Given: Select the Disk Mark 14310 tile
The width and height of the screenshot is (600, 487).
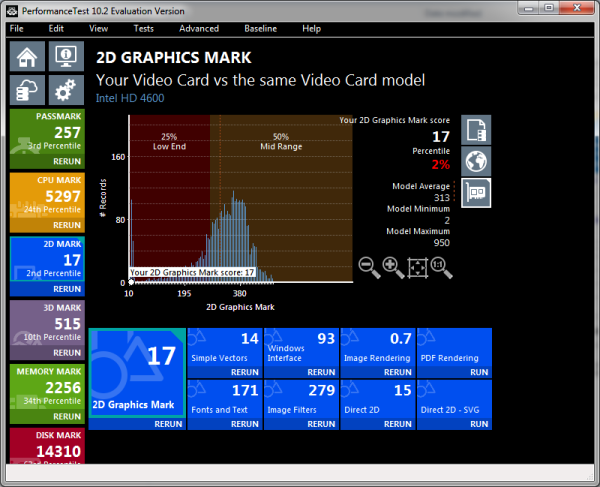Looking at the screenshot, I should click(47, 446).
